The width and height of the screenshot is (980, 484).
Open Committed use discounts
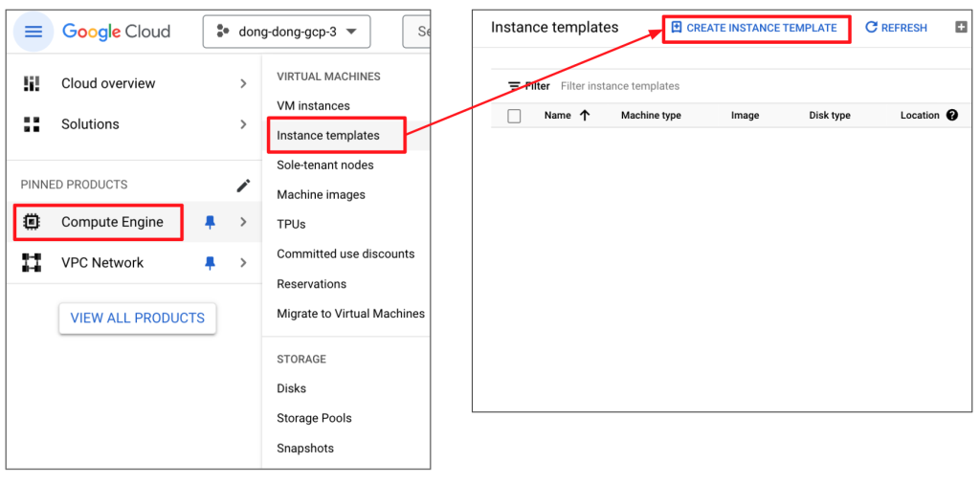[x=345, y=254]
